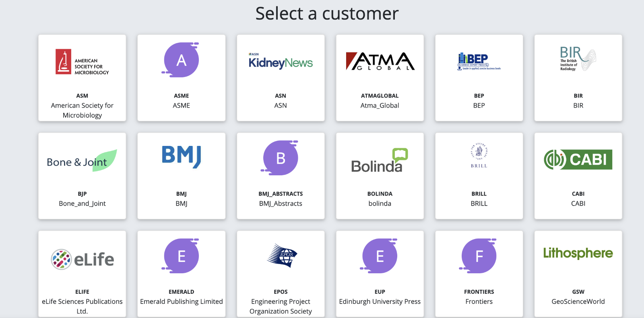Open the green CABI logo
Screen dimensions: 644x318
point(578,159)
